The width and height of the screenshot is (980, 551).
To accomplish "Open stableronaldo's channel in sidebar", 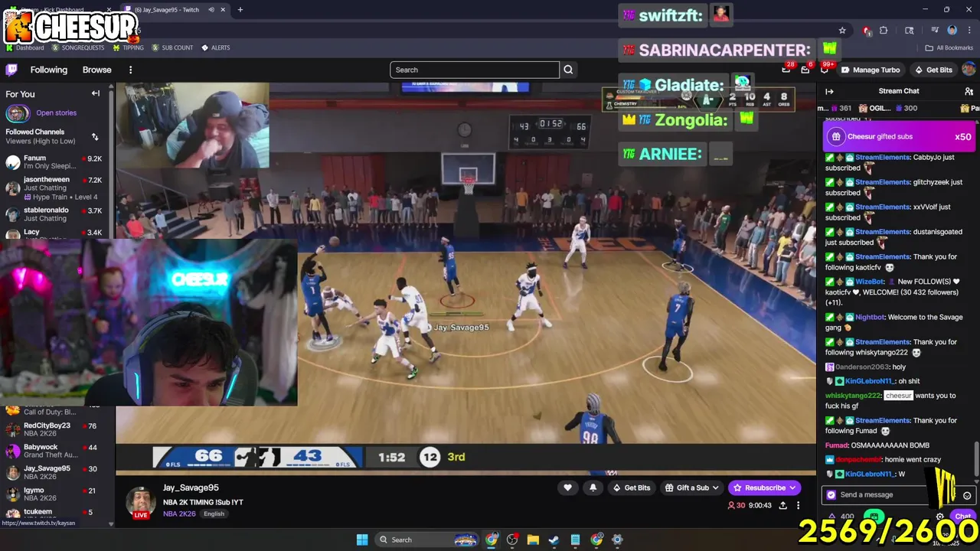I will point(55,214).
